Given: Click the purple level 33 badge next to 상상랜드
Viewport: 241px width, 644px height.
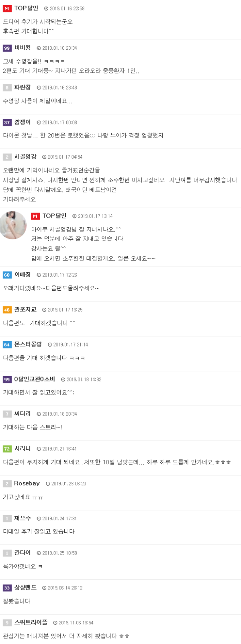Looking at the screenshot, I should click(x=7, y=588).
